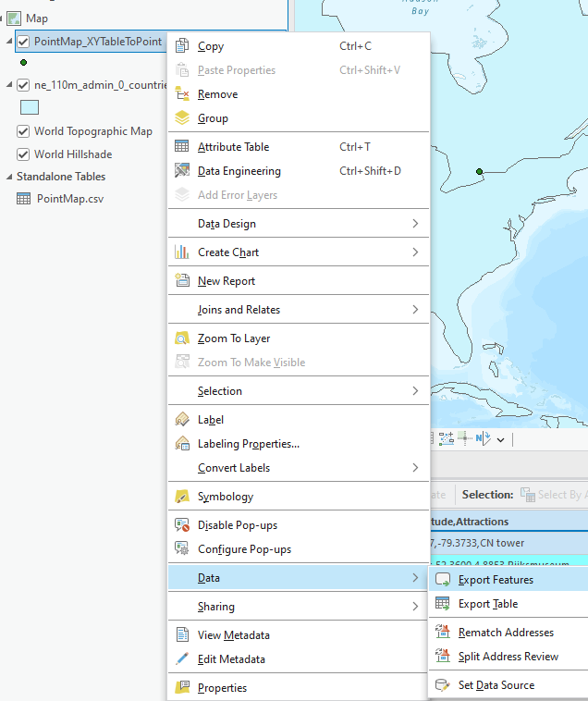Select Rematch Addresses menu entry

click(x=508, y=633)
